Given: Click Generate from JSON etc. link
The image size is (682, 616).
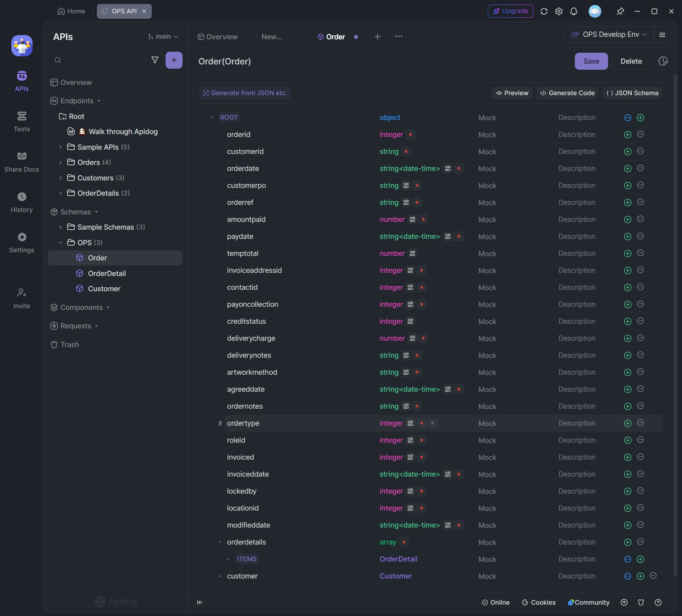Looking at the screenshot, I should pos(245,93).
